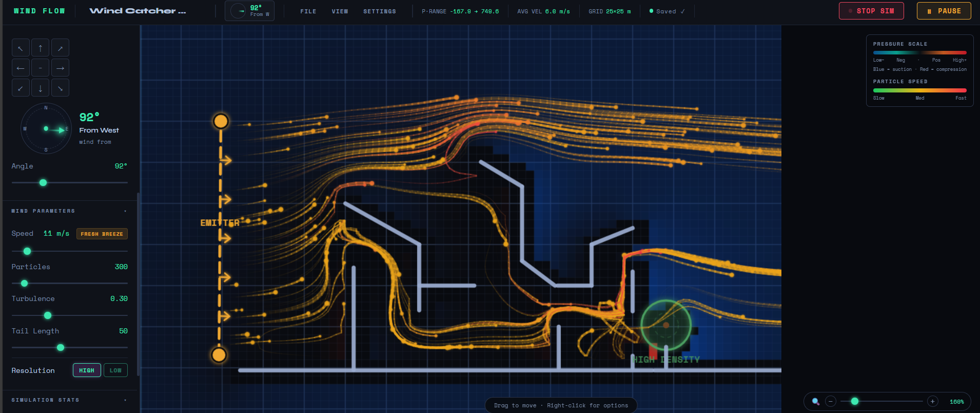980x413 pixels.
Task: Adjust the Particles slider
Action: [70, 283]
